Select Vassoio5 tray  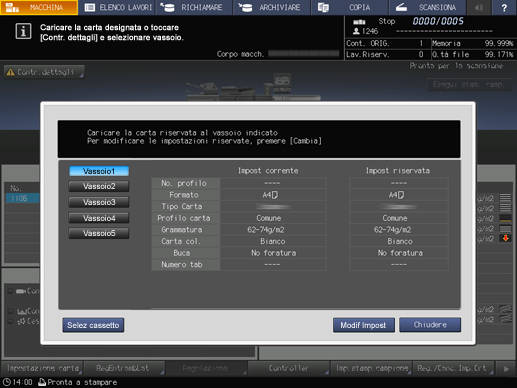pos(99,233)
